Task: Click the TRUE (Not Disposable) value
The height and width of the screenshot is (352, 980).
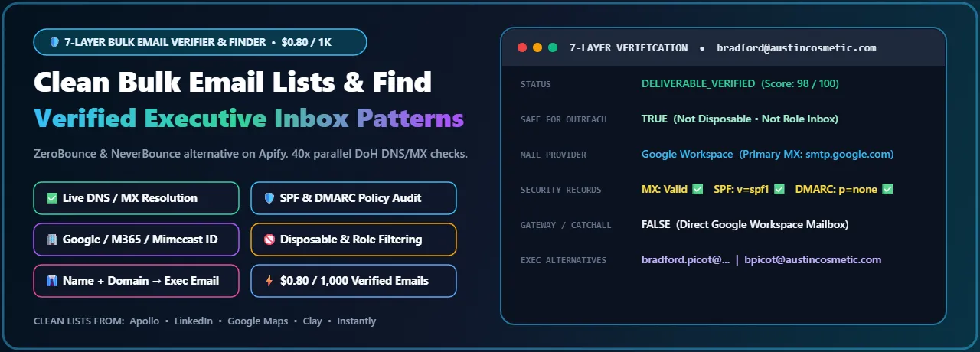Action: click(740, 119)
